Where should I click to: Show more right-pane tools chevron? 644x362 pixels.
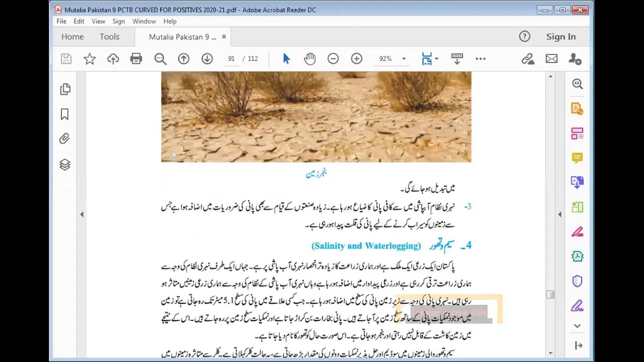tap(577, 326)
